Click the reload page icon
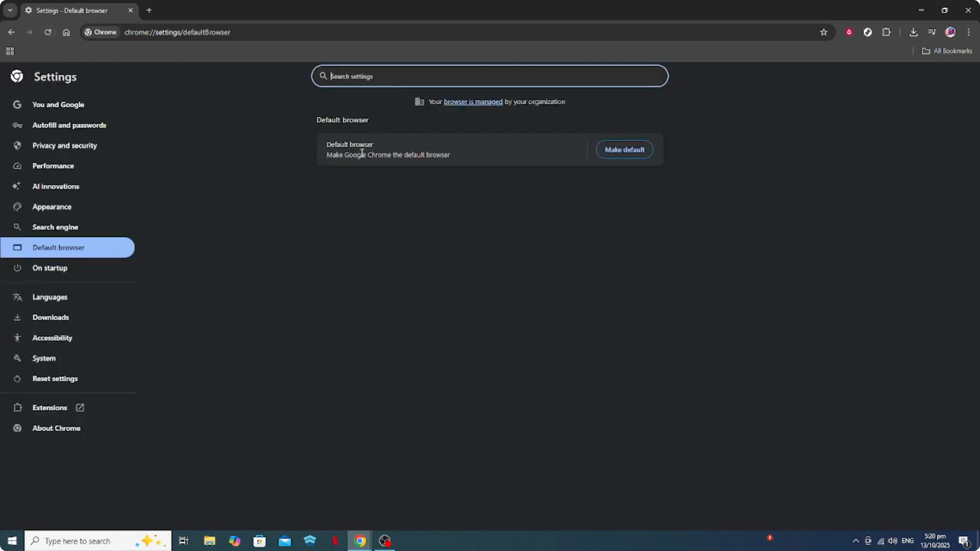The image size is (980, 551). click(x=48, y=32)
